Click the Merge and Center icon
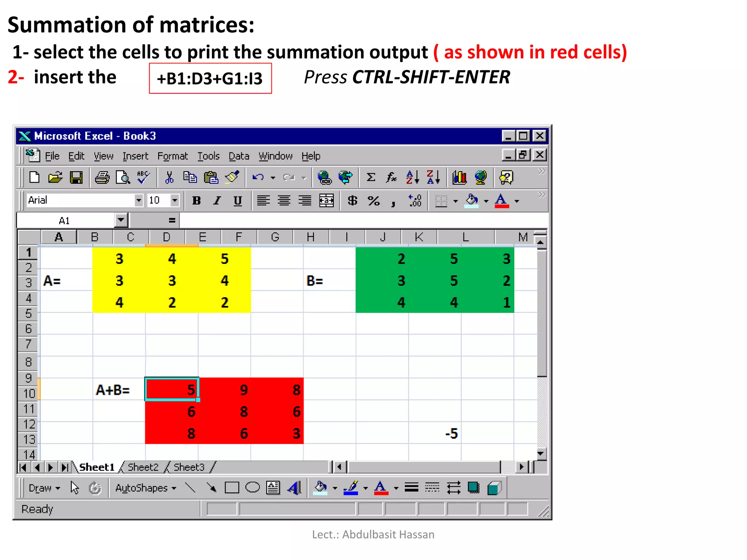This screenshot has width=747, height=560. 326,201
